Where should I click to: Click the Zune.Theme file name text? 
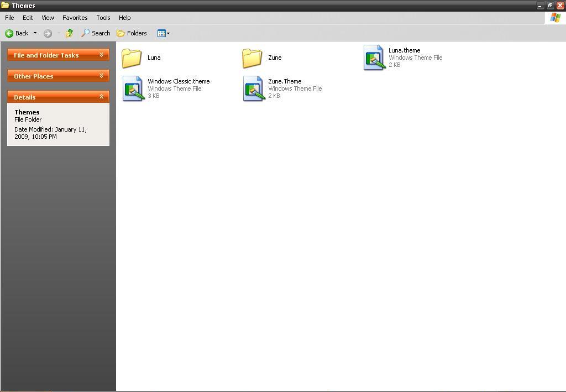click(x=285, y=81)
